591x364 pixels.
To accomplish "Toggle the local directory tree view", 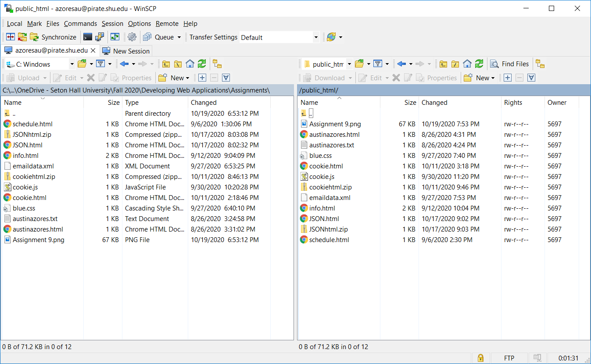I will [x=217, y=64].
